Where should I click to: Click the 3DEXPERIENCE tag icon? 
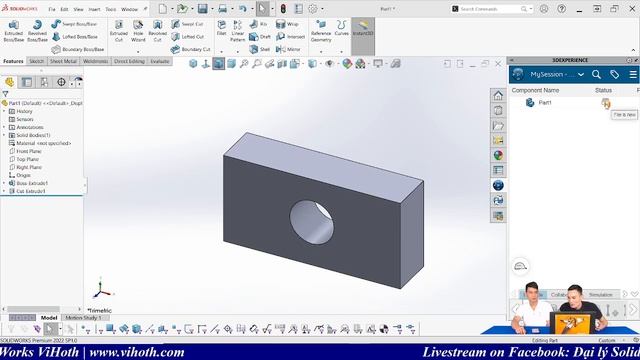(x=614, y=74)
